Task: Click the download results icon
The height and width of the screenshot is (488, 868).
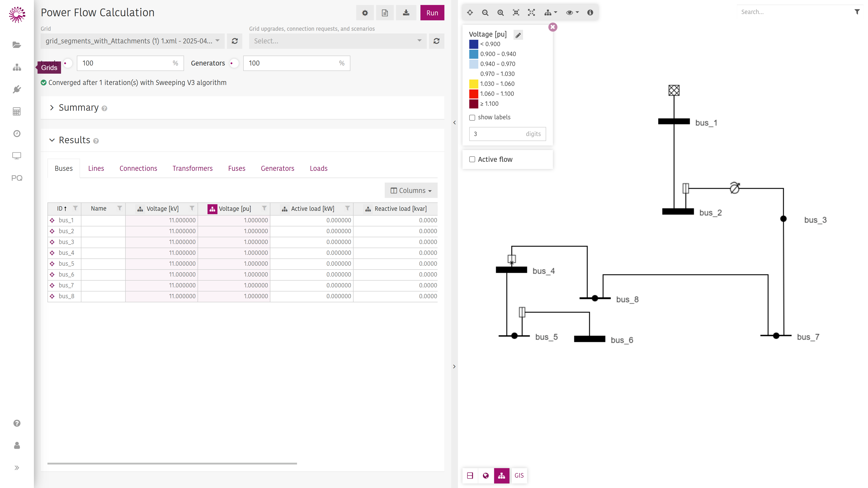Action: tap(406, 13)
